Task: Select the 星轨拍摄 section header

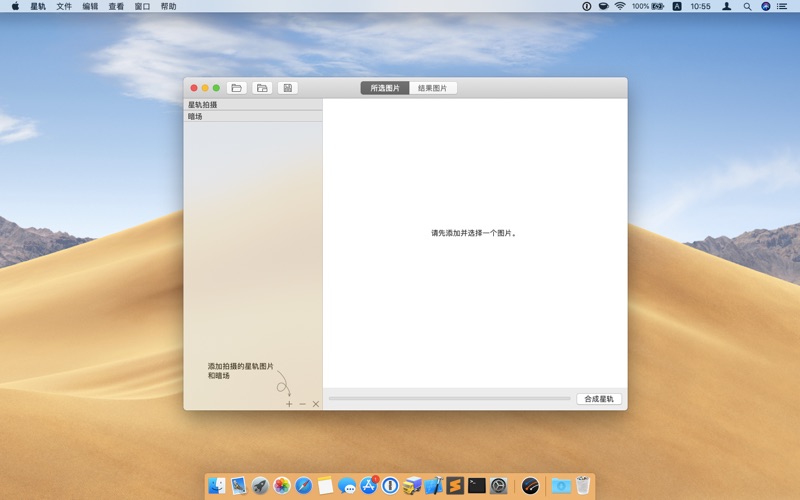Action: pos(253,104)
